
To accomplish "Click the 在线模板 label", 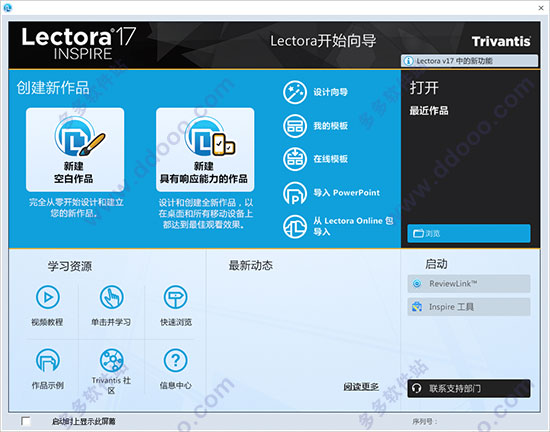I will coord(330,159).
